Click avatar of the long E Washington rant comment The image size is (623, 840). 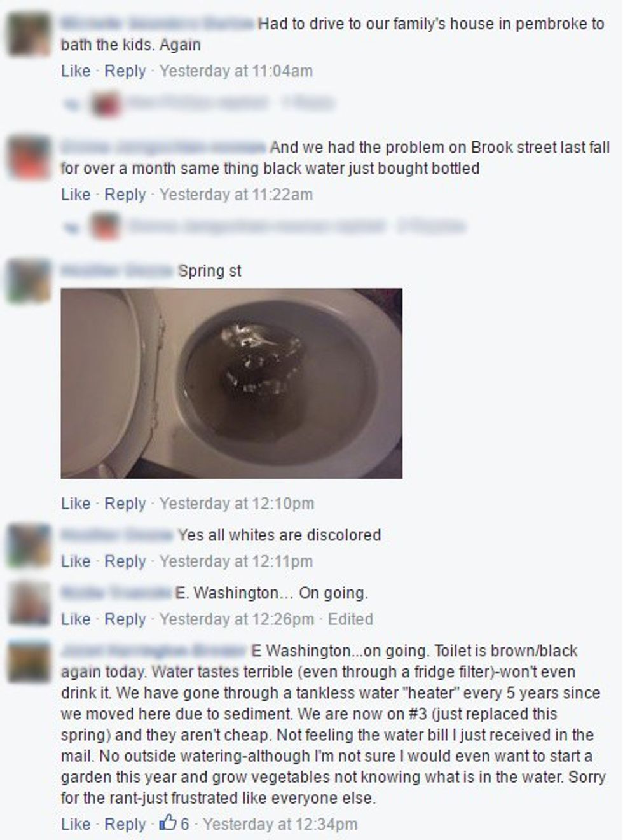pyautogui.click(x=29, y=661)
